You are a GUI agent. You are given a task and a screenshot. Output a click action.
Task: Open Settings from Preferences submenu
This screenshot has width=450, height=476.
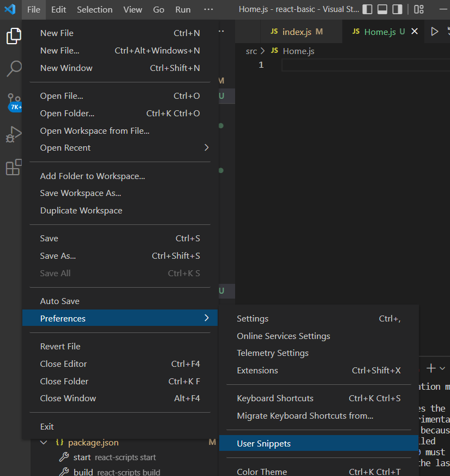click(319, 318)
